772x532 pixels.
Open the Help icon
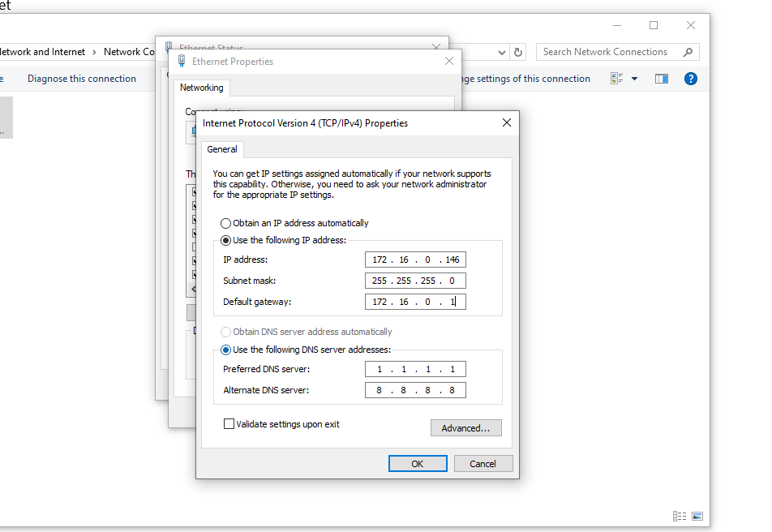pyautogui.click(x=691, y=79)
